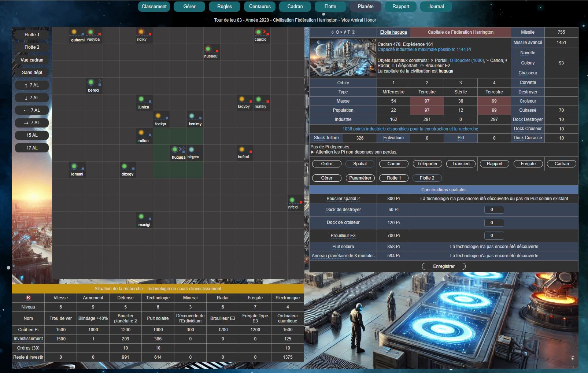Click the Canon action button
This screenshot has width=588, height=373.
tap(394, 164)
